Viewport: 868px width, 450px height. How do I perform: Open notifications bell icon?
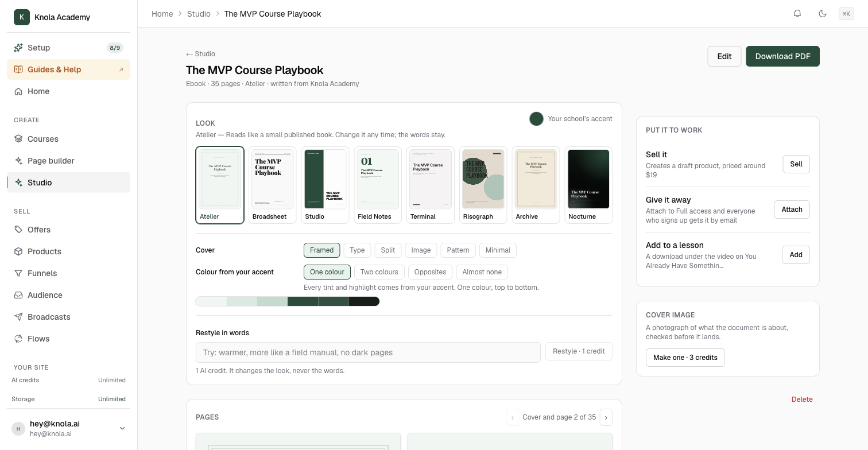pyautogui.click(x=797, y=14)
